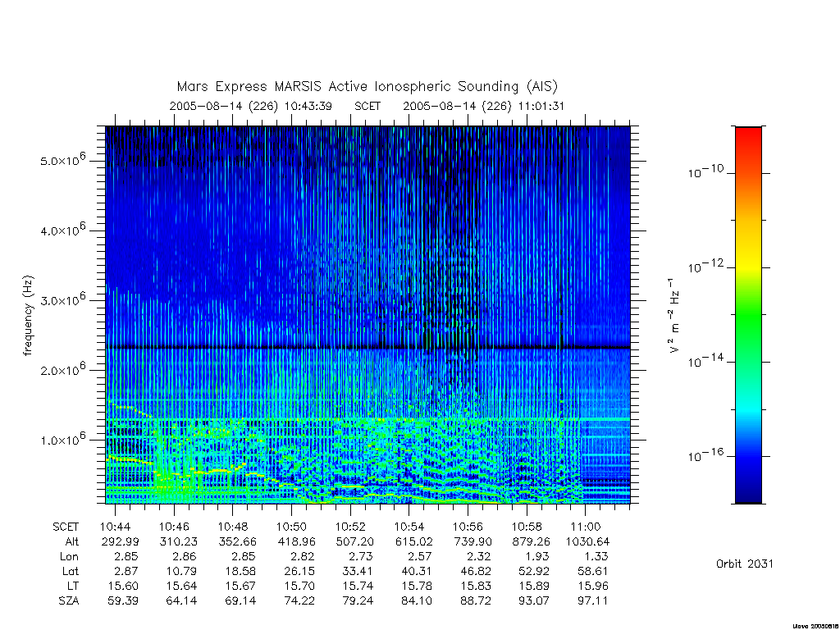Viewport: 840px width, 630px height.
Task: Click the altitude value '418.96'
Action: pyautogui.click(x=297, y=541)
